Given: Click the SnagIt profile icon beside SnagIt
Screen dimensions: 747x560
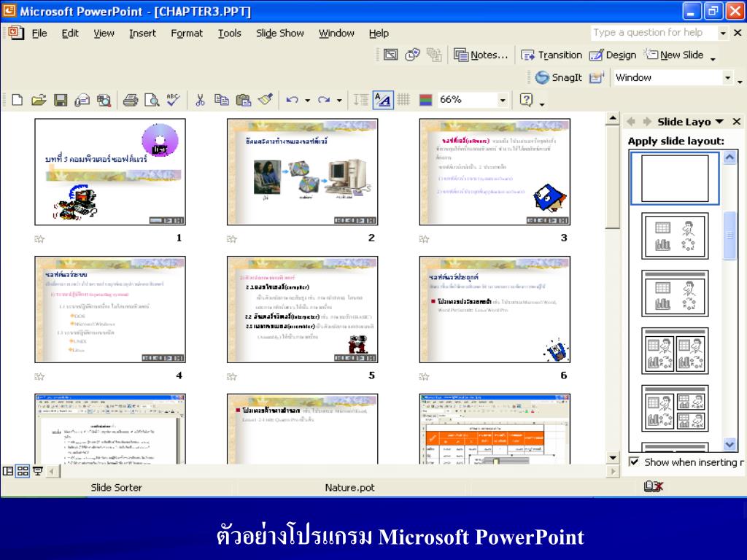Looking at the screenshot, I should pos(597,77).
